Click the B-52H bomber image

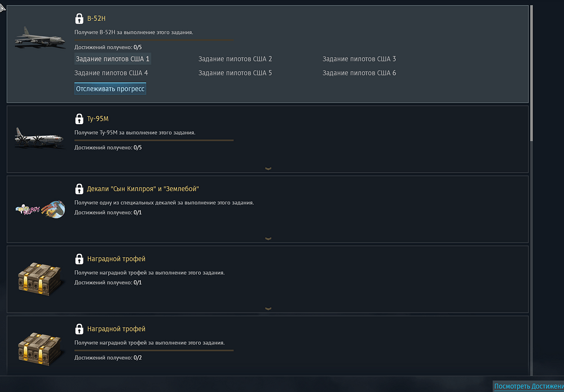pos(39,38)
